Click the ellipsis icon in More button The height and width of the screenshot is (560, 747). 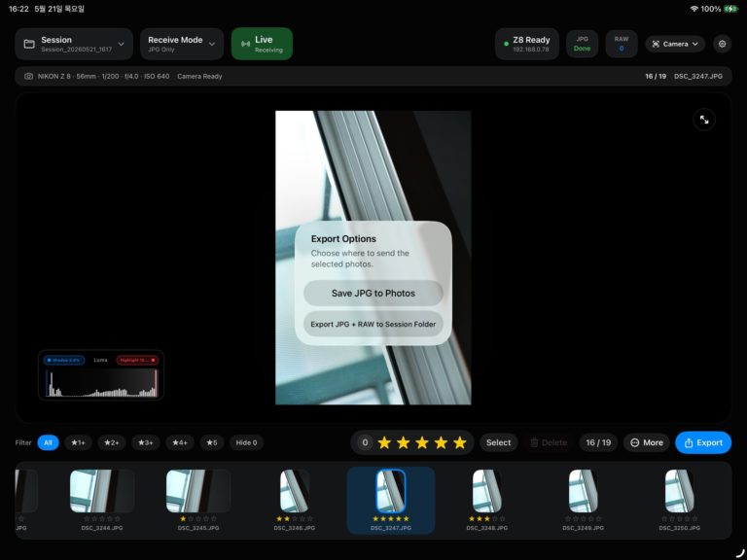pyautogui.click(x=634, y=443)
